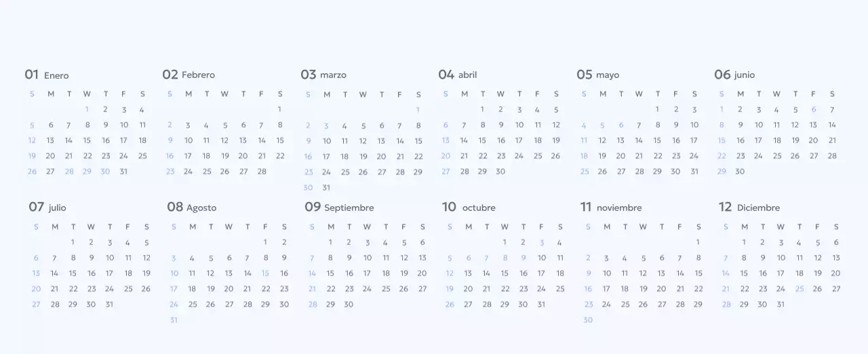This screenshot has width=868, height=354.
Task: Select day 22 in the Agosto calendar
Action: pyautogui.click(x=266, y=289)
